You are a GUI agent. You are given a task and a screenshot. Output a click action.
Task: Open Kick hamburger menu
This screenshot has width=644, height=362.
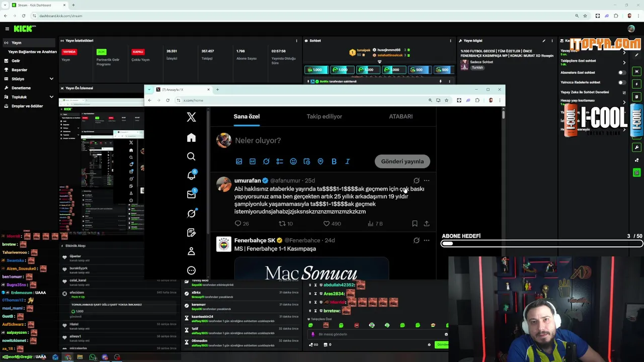pyautogui.click(x=7, y=29)
